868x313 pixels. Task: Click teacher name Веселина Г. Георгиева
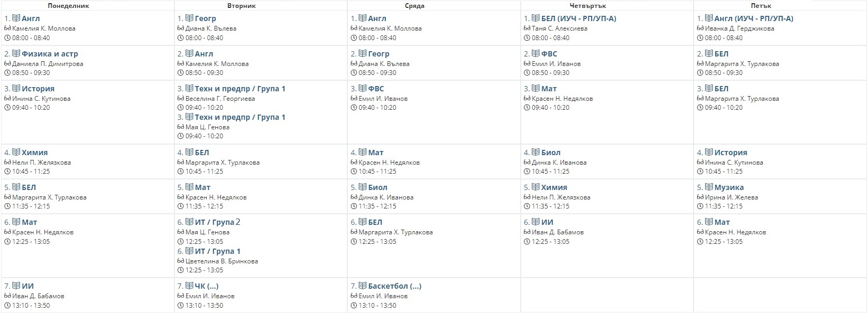pos(220,99)
